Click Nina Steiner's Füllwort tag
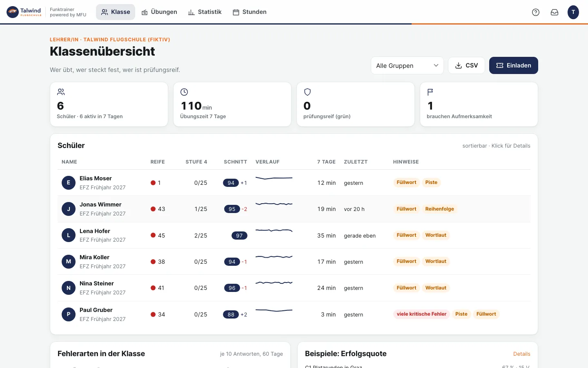Viewport: 588px width, 368px height. (x=406, y=288)
